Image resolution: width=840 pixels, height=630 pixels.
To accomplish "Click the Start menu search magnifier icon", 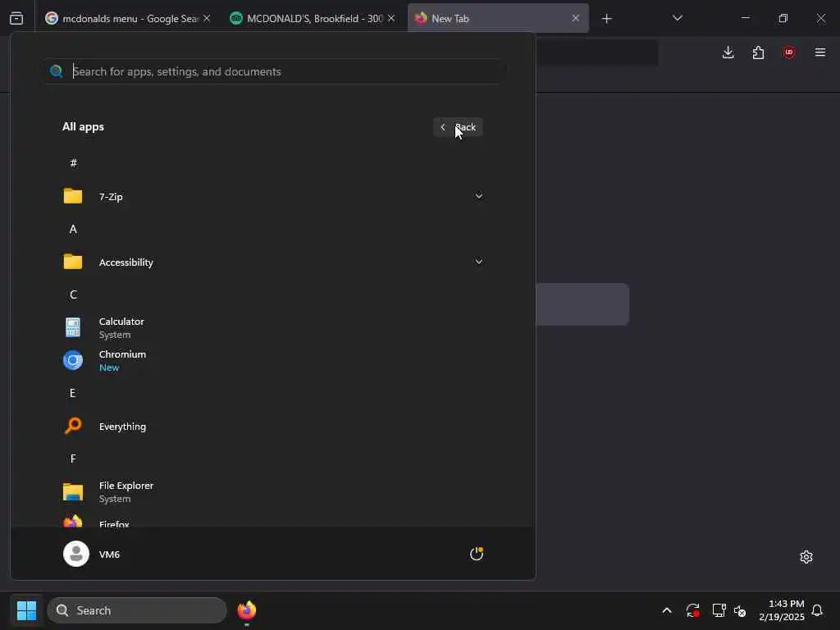I will pos(57,71).
